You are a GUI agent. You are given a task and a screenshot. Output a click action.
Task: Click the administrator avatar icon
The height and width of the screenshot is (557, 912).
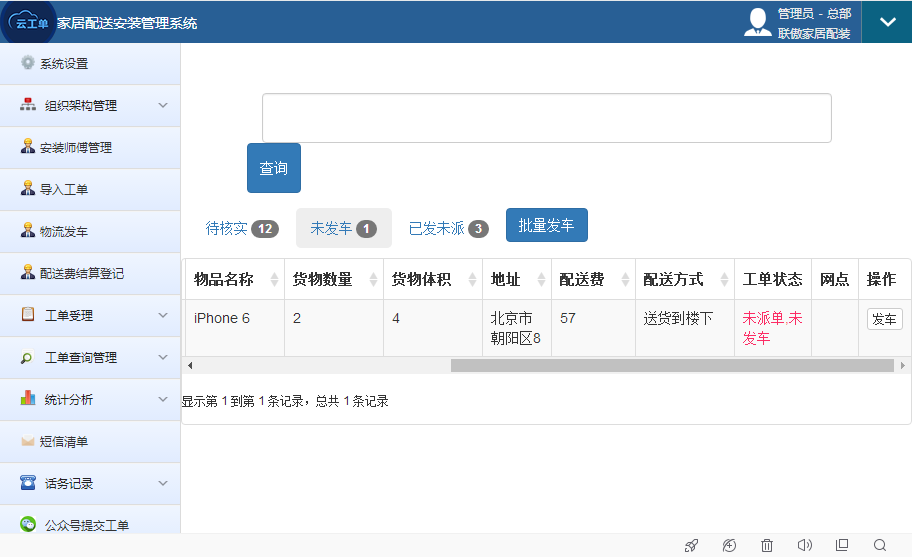coord(758,23)
